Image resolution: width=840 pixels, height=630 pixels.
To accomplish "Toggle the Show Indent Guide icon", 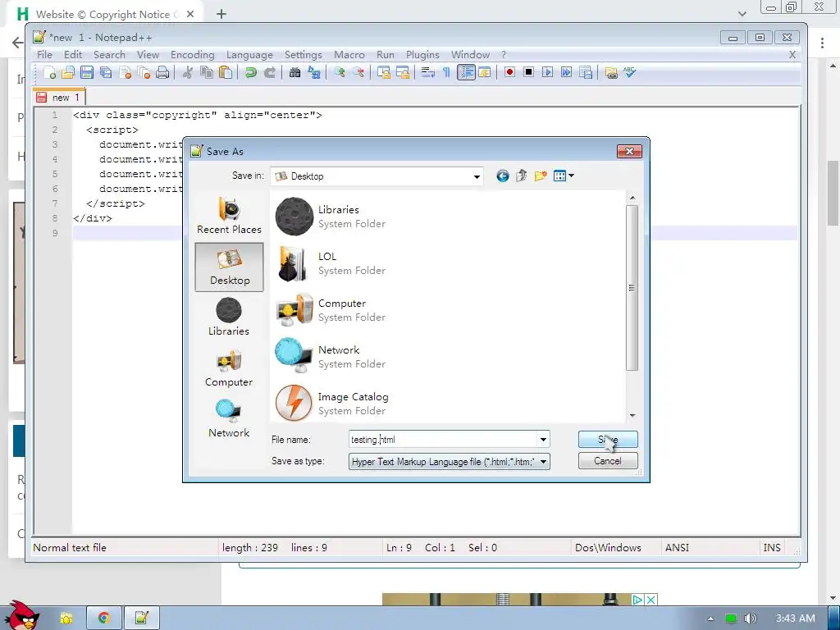I will [466, 72].
